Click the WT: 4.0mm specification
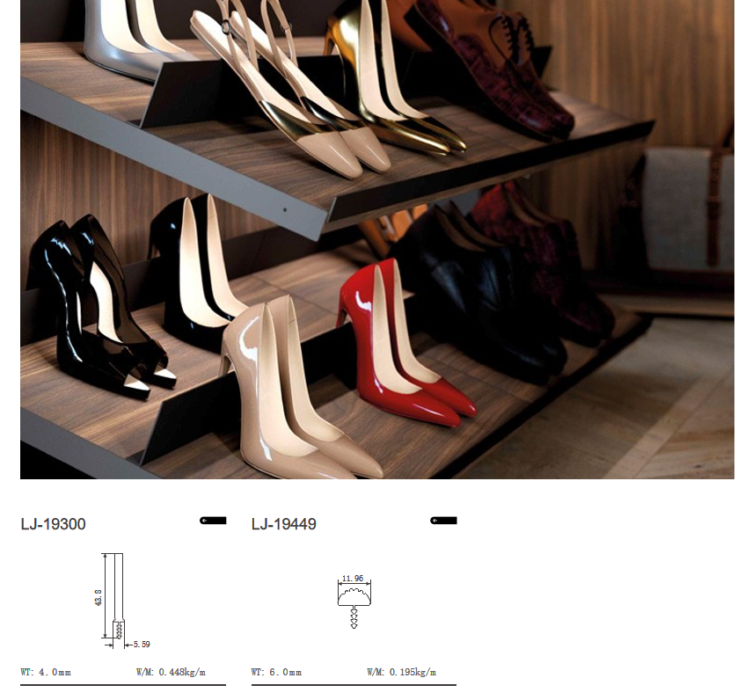 (46, 673)
